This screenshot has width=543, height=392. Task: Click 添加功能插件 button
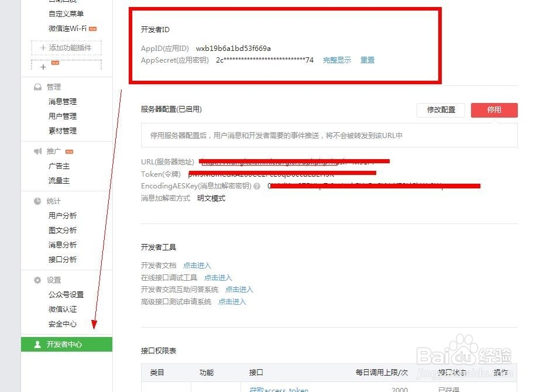click(x=66, y=48)
